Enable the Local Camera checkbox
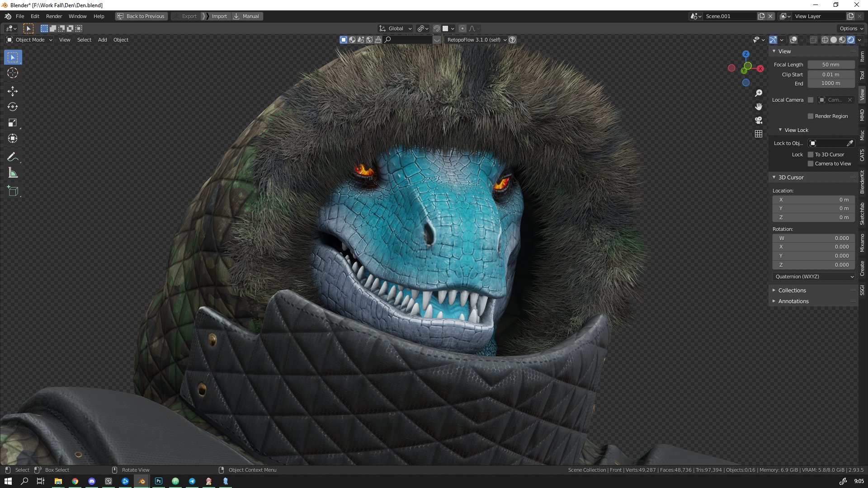Image resolution: width=868 pixels, height=488 pixels. [811, 100]
